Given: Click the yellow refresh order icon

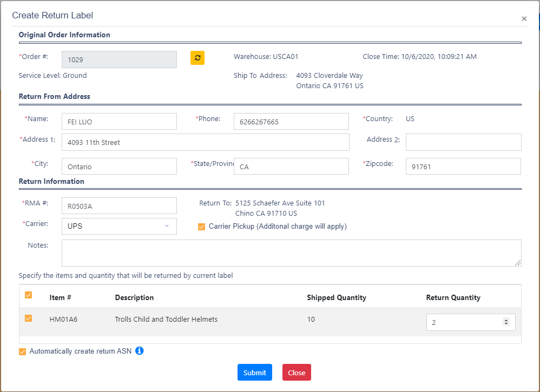Looking at the screenshot, I should pos(197,58).
